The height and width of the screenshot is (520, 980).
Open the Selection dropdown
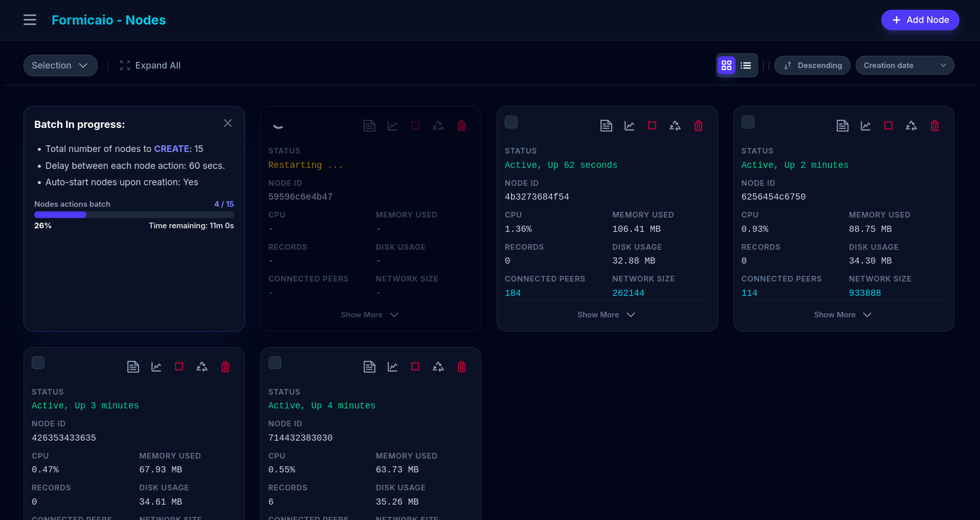click(x=60, y=66)
